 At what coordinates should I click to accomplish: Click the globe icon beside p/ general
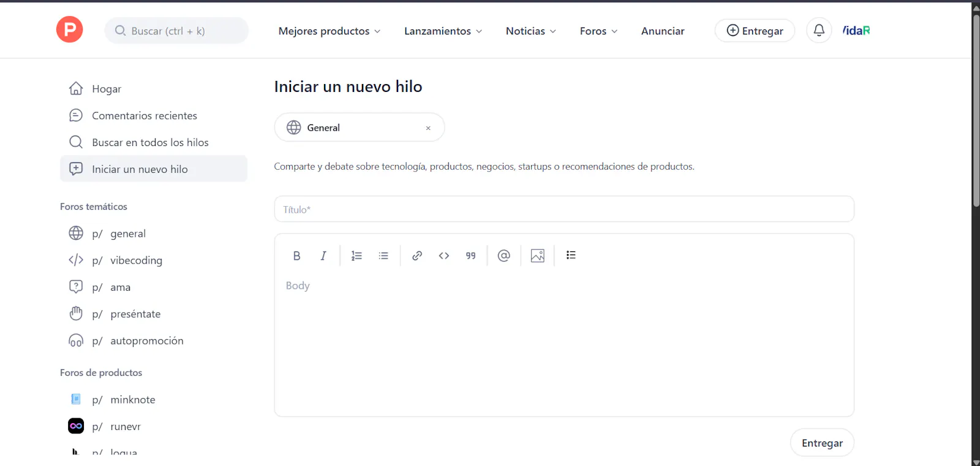76,233
